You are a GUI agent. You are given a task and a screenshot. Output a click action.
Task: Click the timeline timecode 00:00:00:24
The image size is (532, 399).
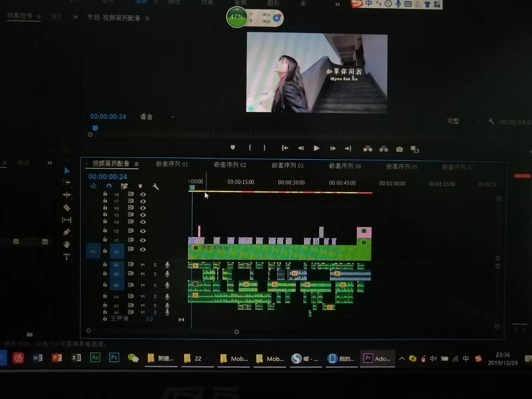point(108,177)
